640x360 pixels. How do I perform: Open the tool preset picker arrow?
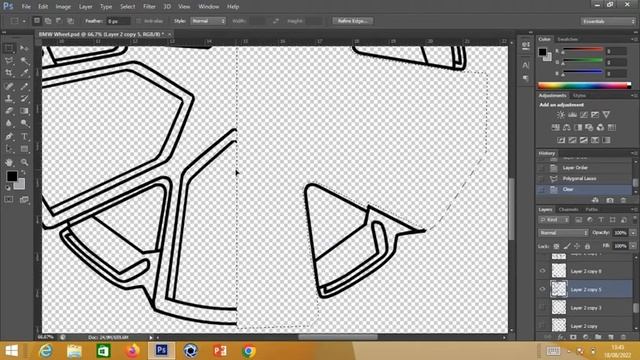(24, 21)
